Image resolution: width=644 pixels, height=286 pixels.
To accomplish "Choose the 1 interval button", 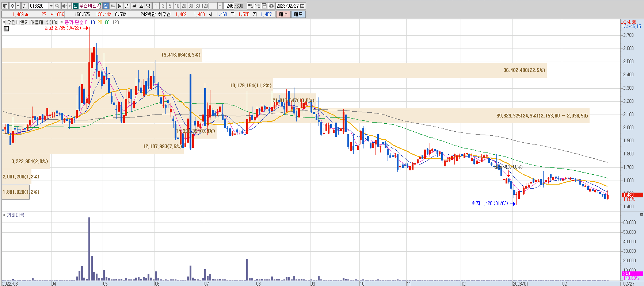I will 156,6.
